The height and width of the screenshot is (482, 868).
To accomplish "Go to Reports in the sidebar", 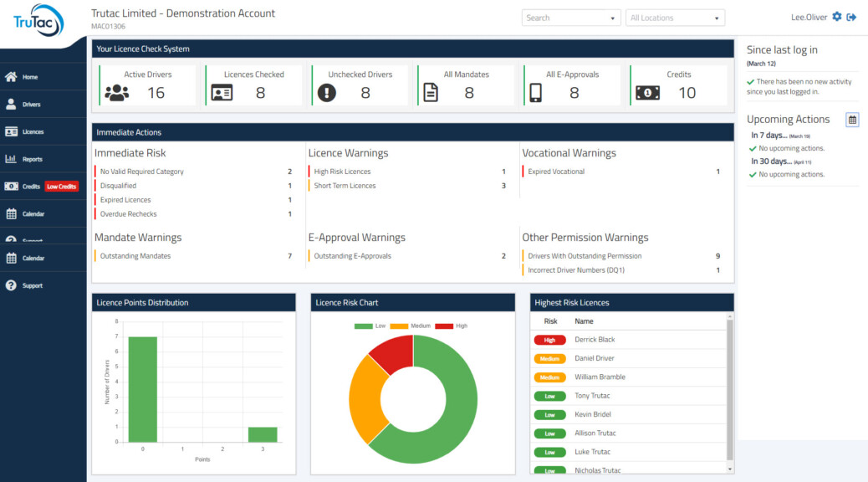I will coord(32,159).
